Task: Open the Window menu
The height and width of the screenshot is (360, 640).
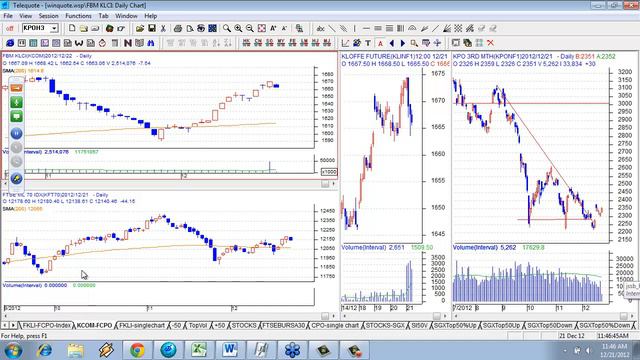Action: coord(126,16)
